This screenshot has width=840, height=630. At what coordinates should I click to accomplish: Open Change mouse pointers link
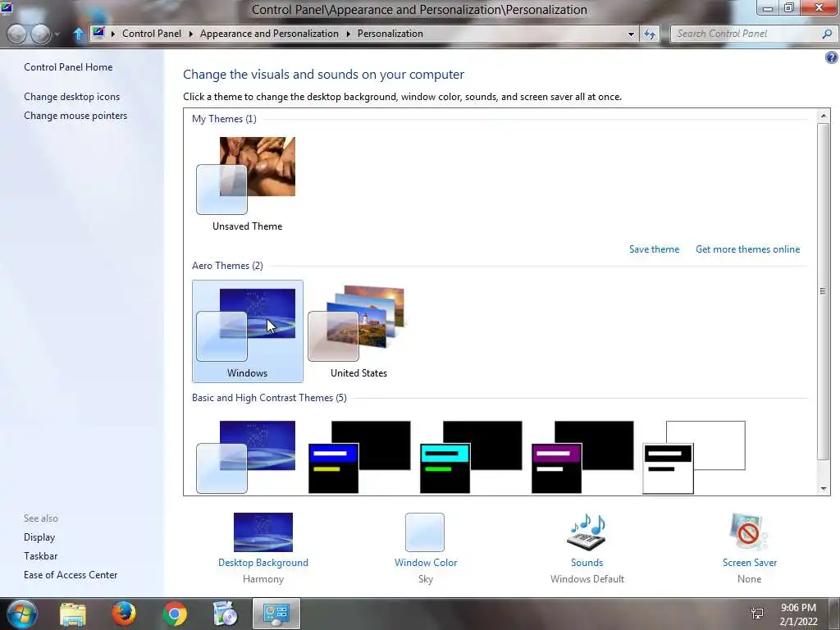(75, 115)
